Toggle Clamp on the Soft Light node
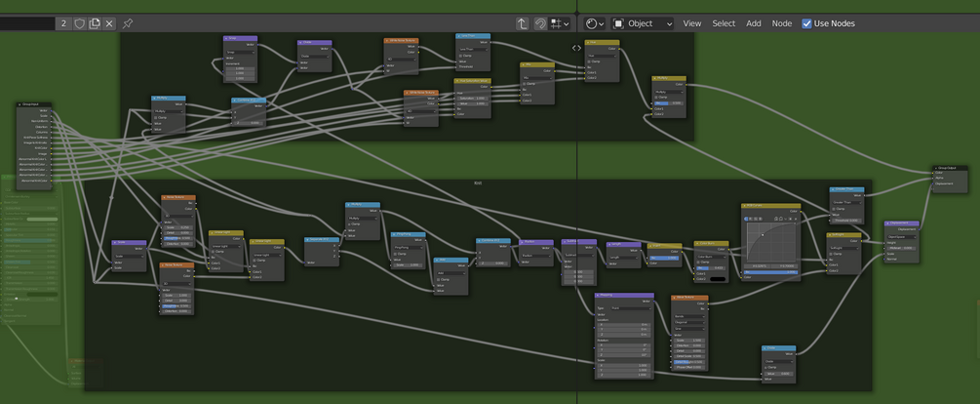This screenshot has width=980, height=404. point(832,254)
